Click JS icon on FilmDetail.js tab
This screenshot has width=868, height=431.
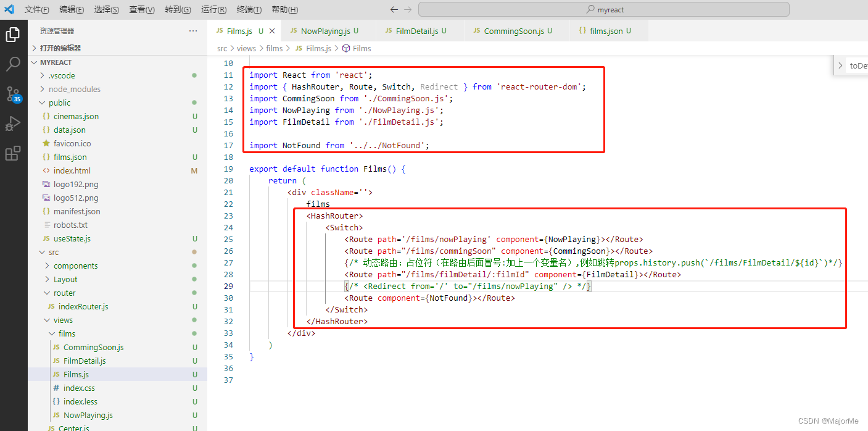point(389,31)
